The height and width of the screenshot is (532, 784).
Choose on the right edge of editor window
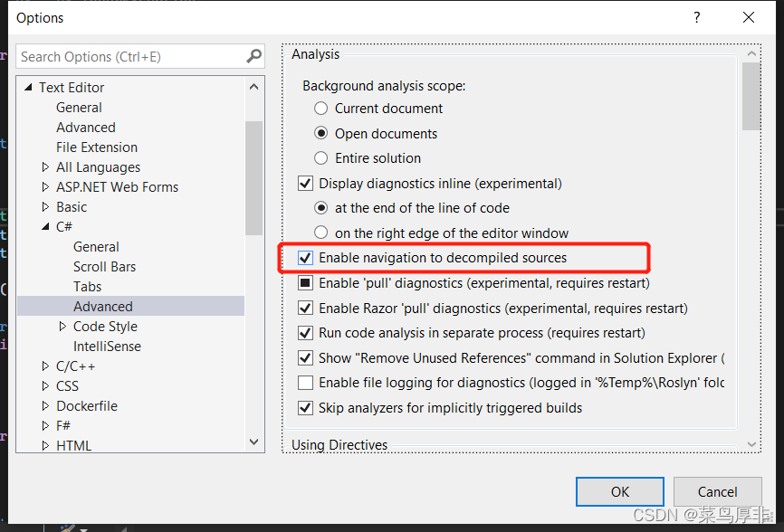321,233
